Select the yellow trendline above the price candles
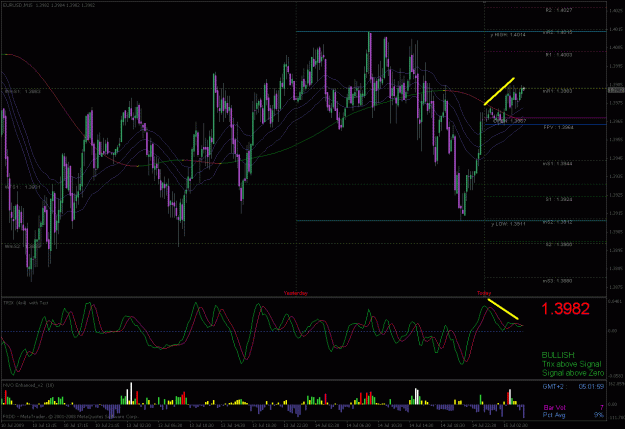Viewport: 625px width, 429px height. pyautogui.click(x=499, y=91)
